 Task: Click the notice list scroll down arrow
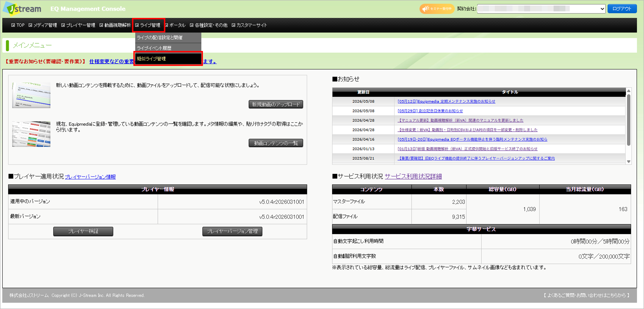(x=628, y=162)
